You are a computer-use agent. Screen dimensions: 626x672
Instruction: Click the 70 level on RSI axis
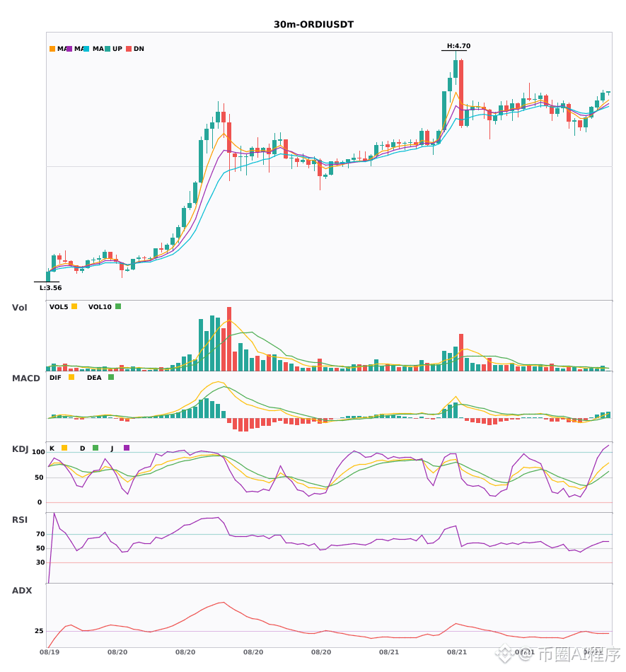point(40,534)
